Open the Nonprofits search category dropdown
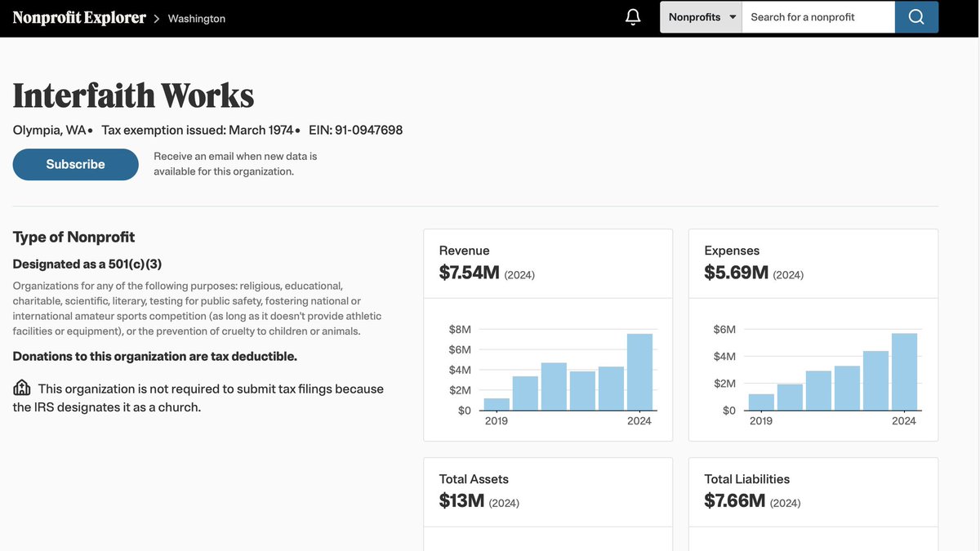This screenshot has height=551, width=980. pos(701,17)
